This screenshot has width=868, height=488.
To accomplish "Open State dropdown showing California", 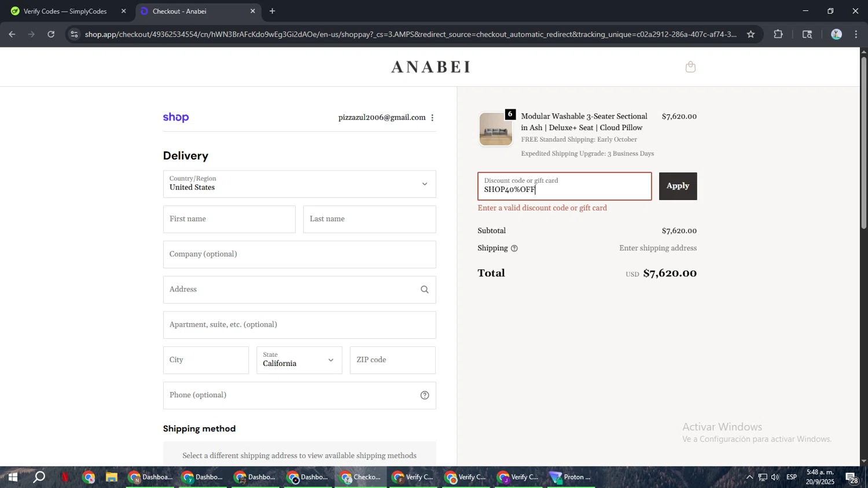I will [x=299, y=360].
